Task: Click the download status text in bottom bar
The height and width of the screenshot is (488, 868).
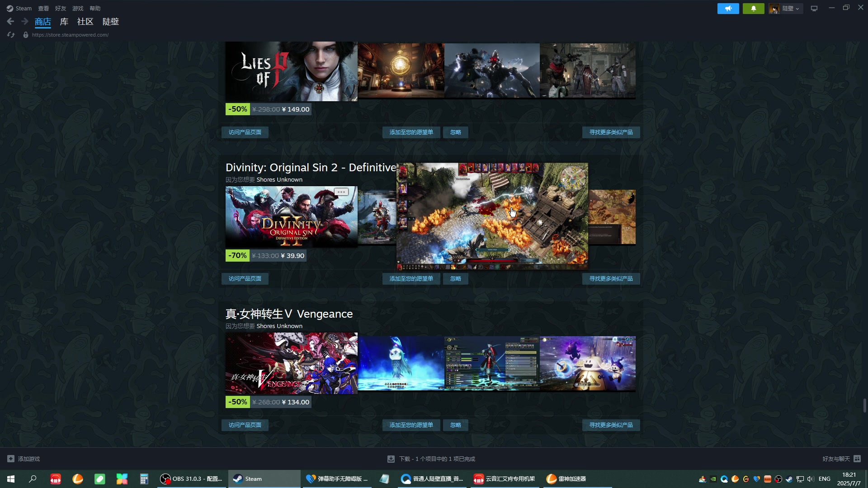Action: point(437,459)
